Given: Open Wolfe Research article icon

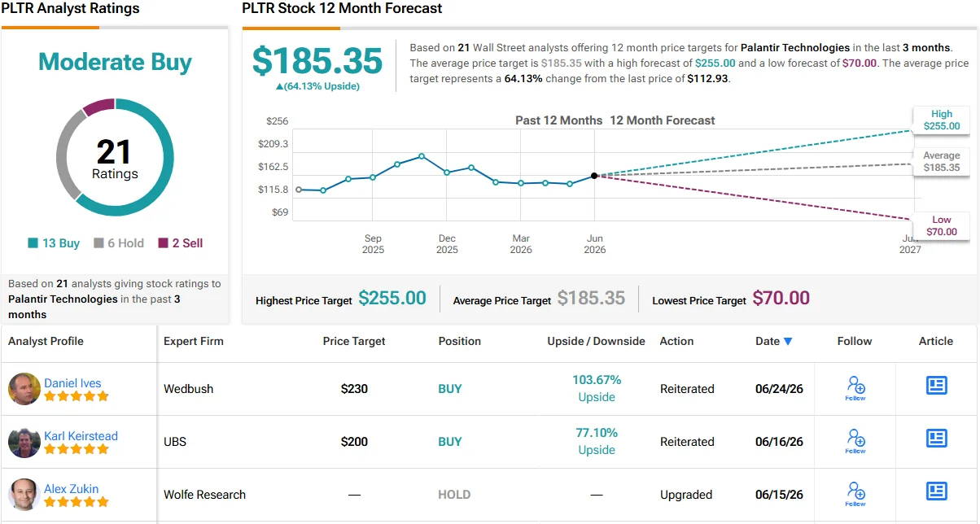Looking at the screenshot, I should [937, 491].
